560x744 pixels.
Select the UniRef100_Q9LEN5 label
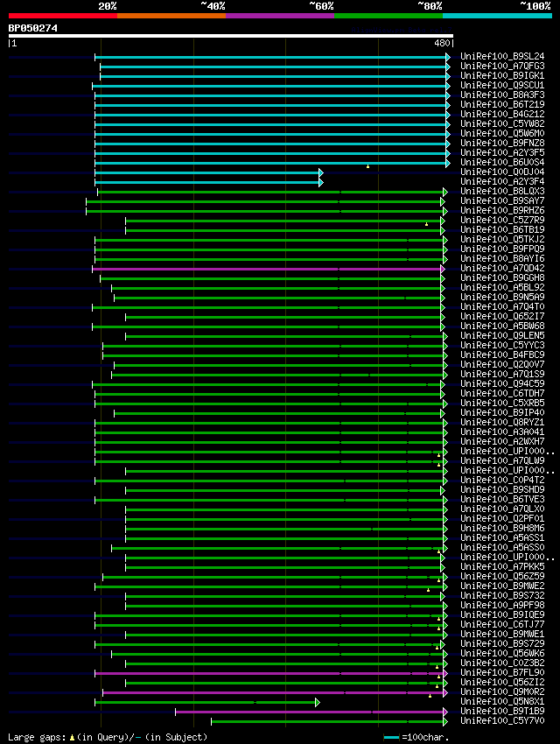click(x=502, y=335)
